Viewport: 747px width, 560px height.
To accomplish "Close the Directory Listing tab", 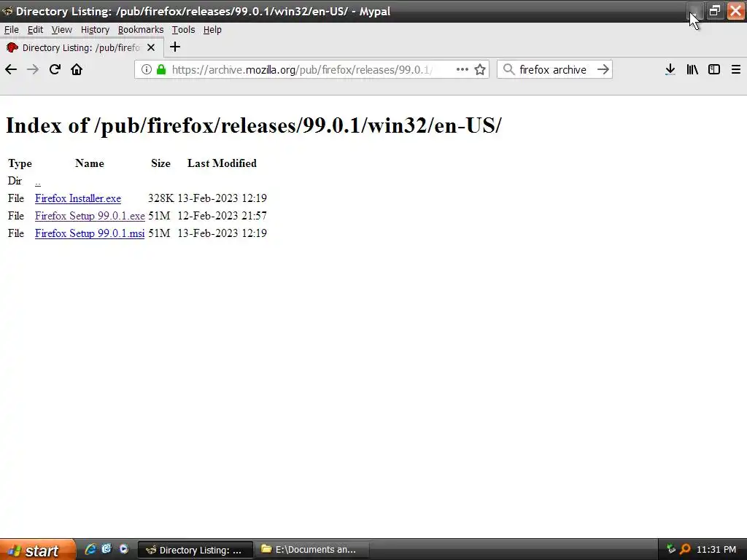I will click(151, 47).
